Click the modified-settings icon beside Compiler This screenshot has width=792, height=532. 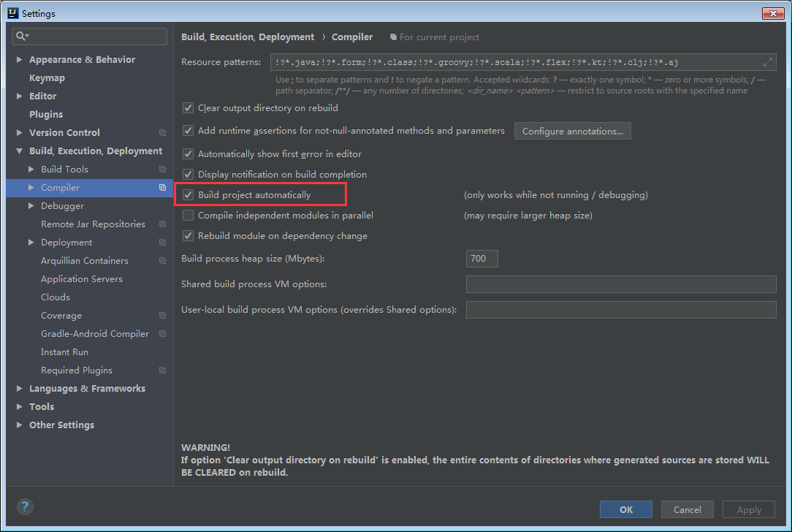(x=161, y=187)
